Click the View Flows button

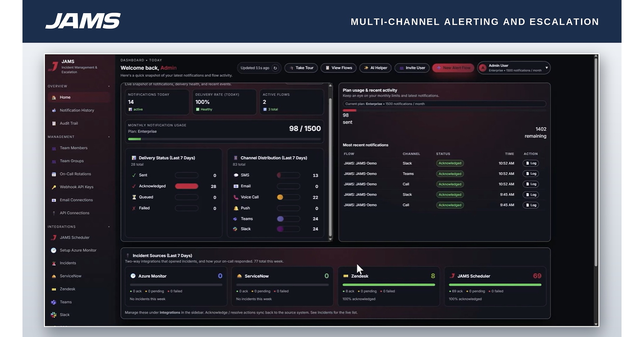pyautogui.click(x=338, y=68)
